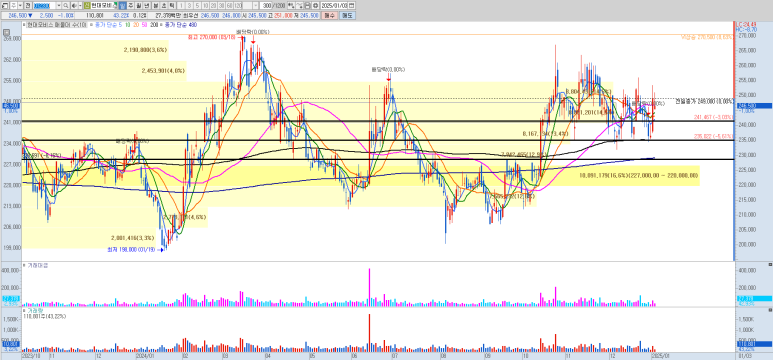Screen dimensions: 773x360
Task: Click the tallest red bar in 거래량 panel
Action: [x=369, y=333]
